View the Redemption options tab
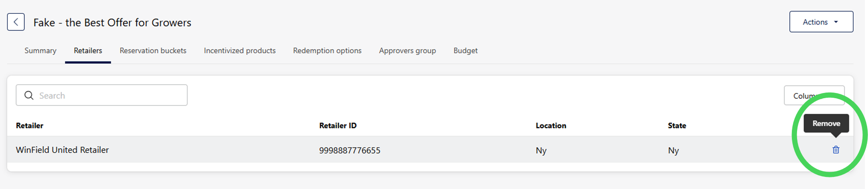The width and height of the screenshot is (868, 189). (327, 51)
